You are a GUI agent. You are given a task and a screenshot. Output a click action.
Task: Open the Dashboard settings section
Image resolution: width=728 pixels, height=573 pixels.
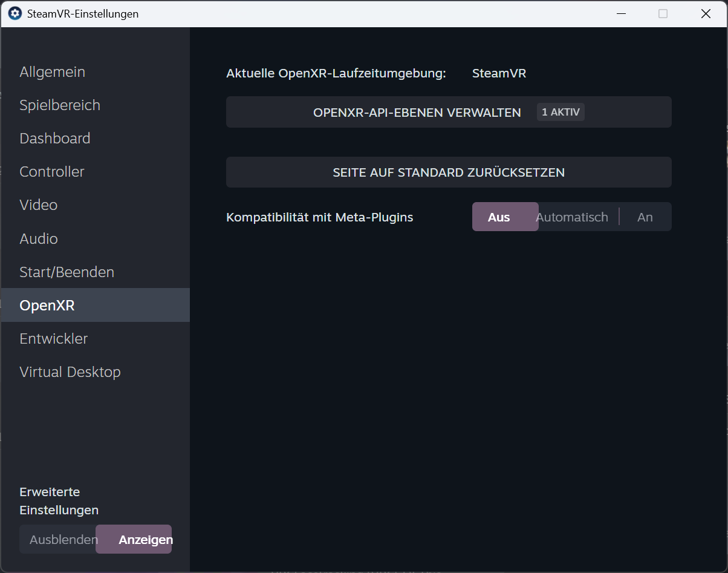[x=96, y=139]
